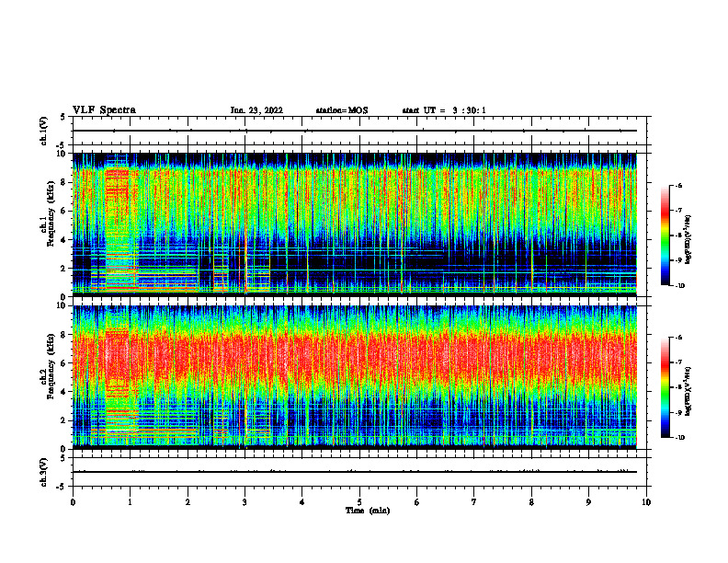Click the ch.1 color bar log(PSD) label
728x563 pixels.
pos(688,239)
